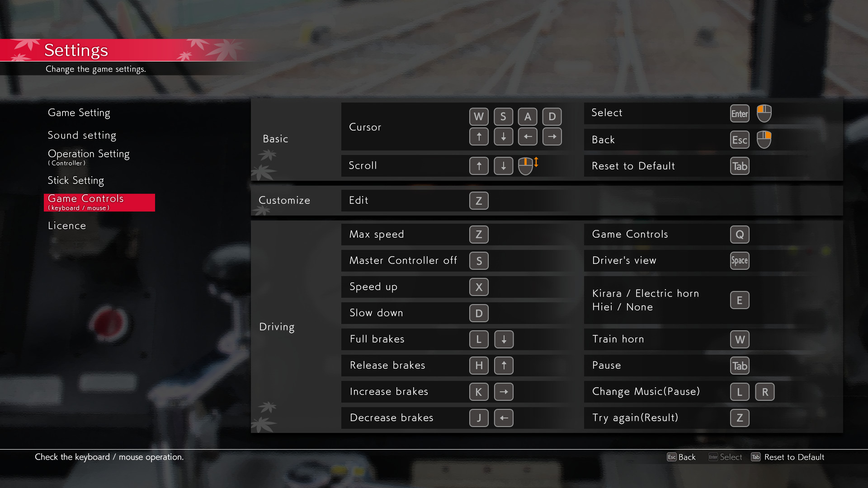Toggle Master Controller off with S key
This screenshot has width=868, height=488.
point(479,260)
